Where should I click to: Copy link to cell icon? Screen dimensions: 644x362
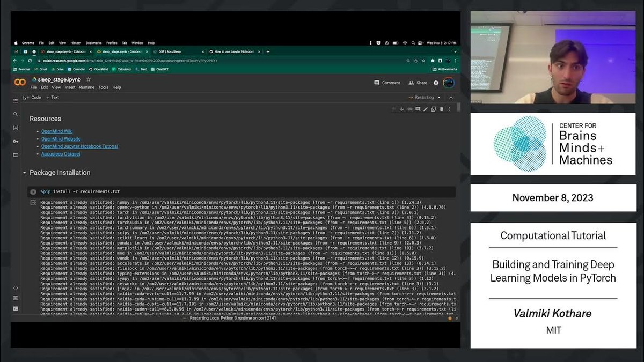coord(410,109)
